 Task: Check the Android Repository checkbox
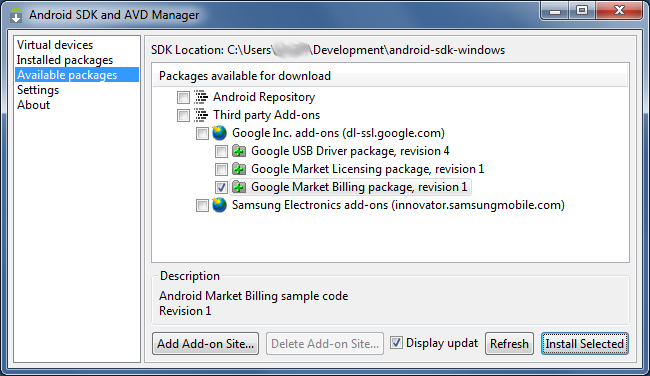point(183,97)
